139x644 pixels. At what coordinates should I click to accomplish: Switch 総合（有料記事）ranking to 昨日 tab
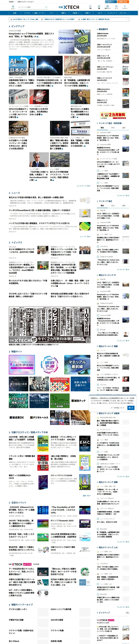[113, 128]
